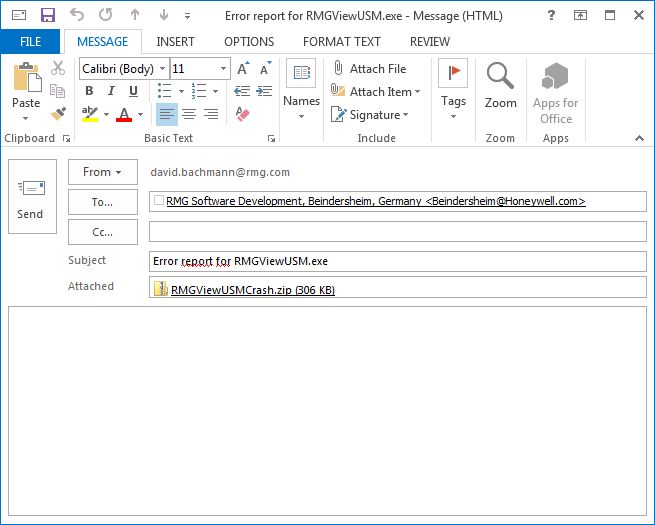Viewport: 655px width, 525px height.
Task: Click the Paste clipboard icon
Action: [27, 77]
